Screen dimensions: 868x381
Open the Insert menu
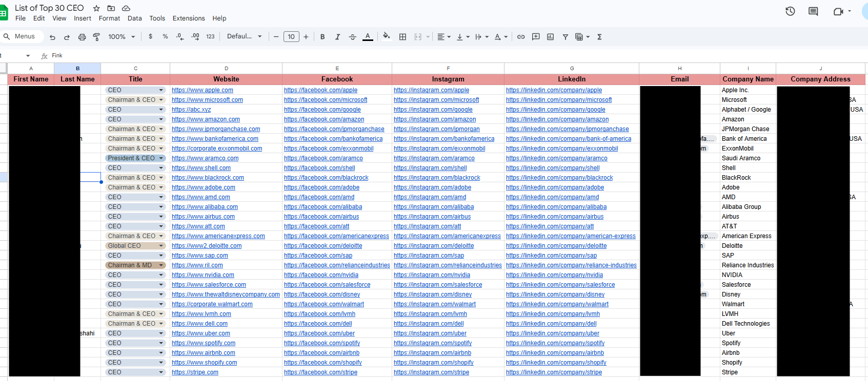(x=83, y=18)
